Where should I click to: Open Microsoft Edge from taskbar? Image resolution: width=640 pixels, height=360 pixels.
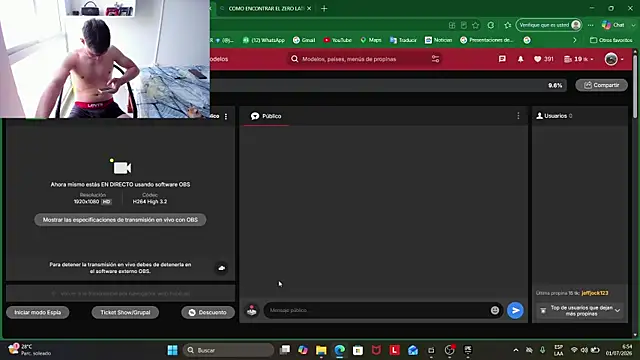pyautogui.click(x=340, y=350)
